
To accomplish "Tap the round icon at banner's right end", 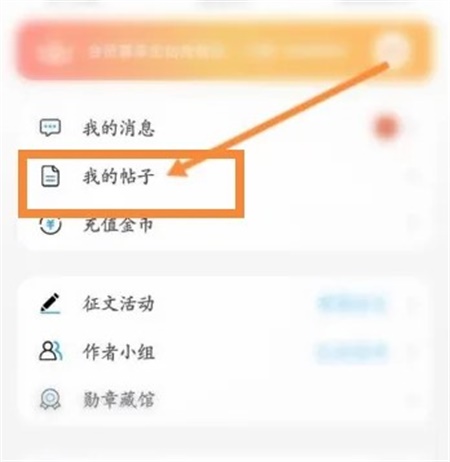I will [392, 49].
